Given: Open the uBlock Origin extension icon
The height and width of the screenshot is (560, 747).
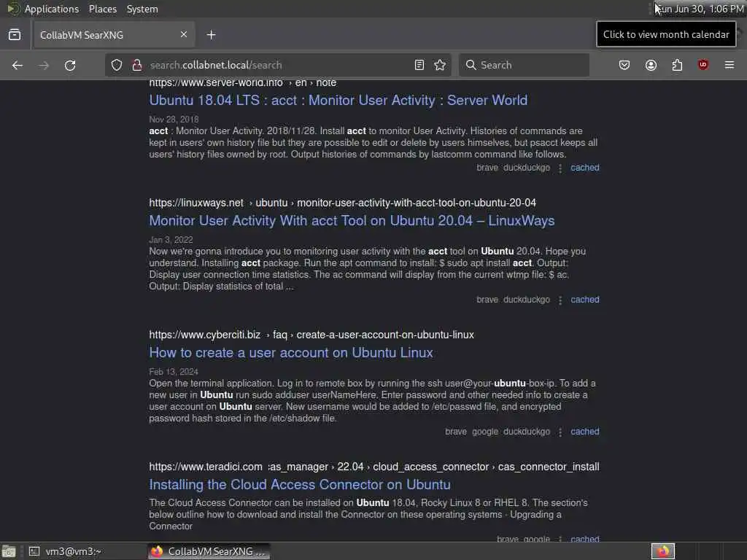Looking at the screenshot, I should [703, 65].
